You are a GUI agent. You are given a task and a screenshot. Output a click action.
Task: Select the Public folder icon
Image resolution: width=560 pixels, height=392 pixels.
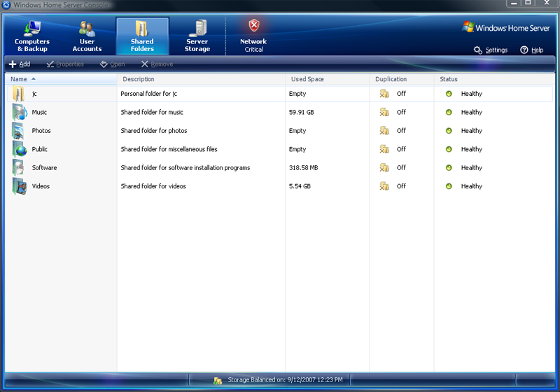20,149
